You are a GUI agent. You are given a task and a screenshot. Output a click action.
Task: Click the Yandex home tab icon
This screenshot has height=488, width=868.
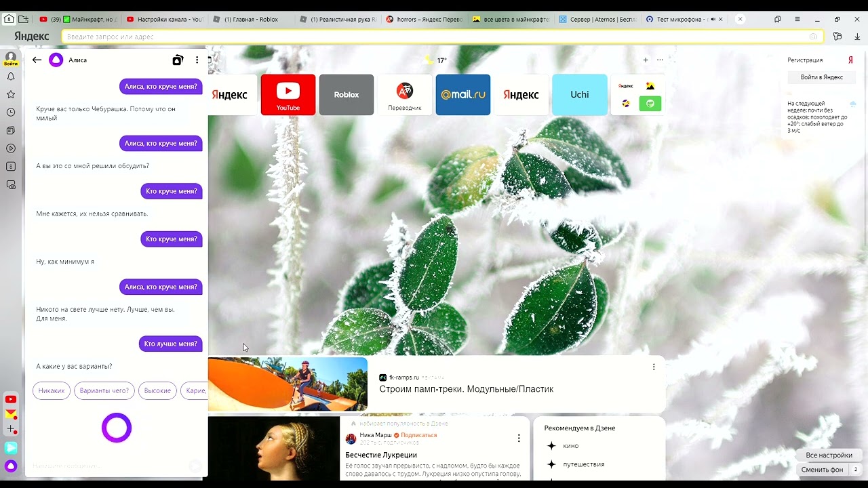(x=9, y=19)
